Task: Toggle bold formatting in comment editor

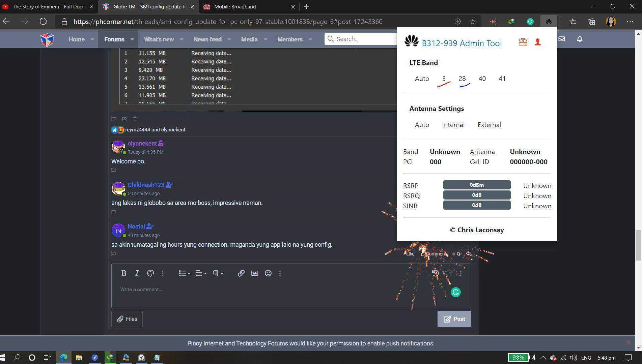Action: [123, 273]
